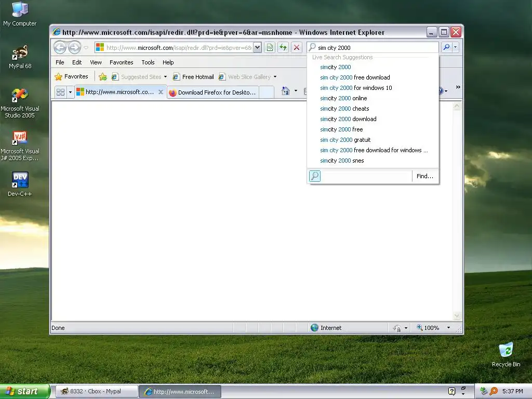Screen dimensions: 532x399
Task: Click Add to Favorites Bar star-arrow icon
Action: 103,77
